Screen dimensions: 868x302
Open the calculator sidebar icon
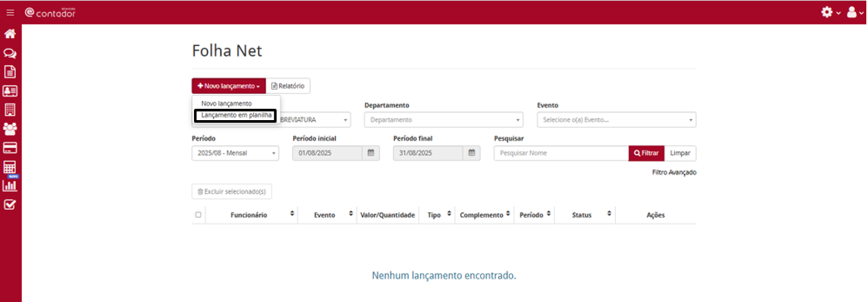click(10, 167)
